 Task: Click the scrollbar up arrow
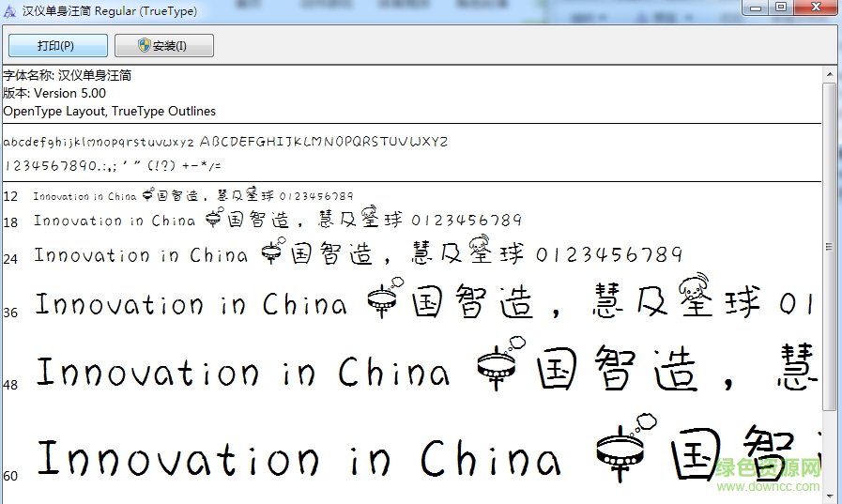pos(830,75)
